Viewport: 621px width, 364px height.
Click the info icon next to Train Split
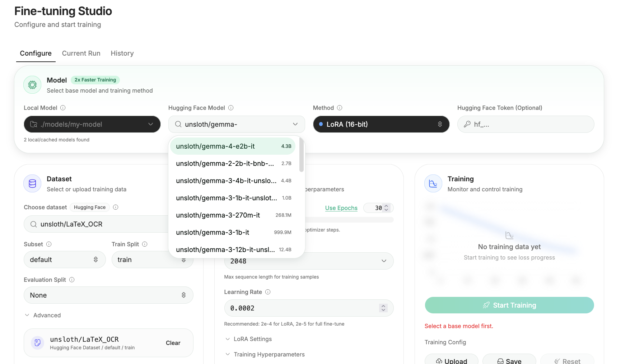click(145, 244)
